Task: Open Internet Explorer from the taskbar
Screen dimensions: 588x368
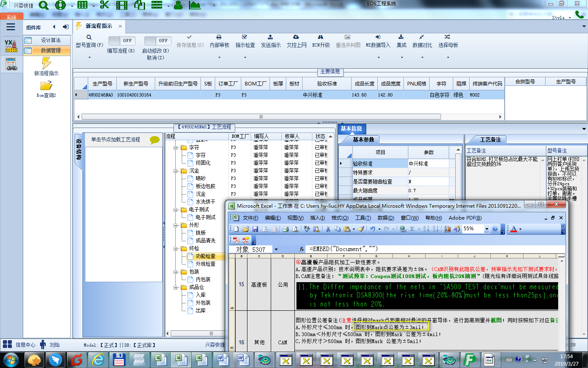Action: 98,360
